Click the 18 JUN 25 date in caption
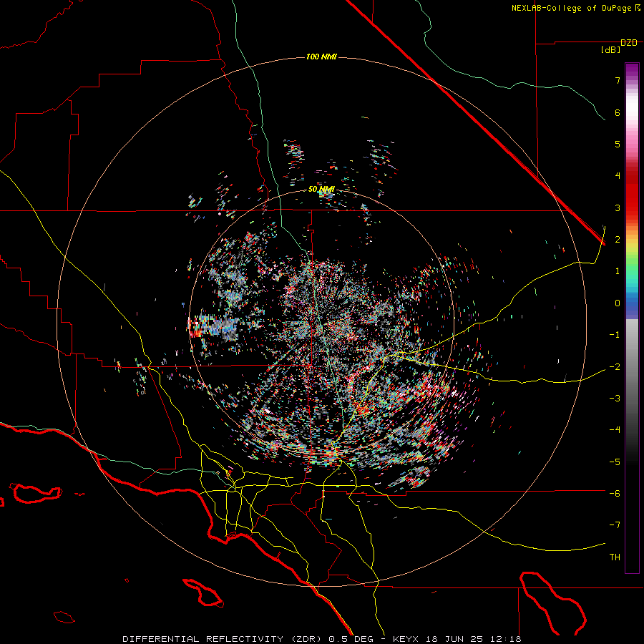 click(454, 639)
